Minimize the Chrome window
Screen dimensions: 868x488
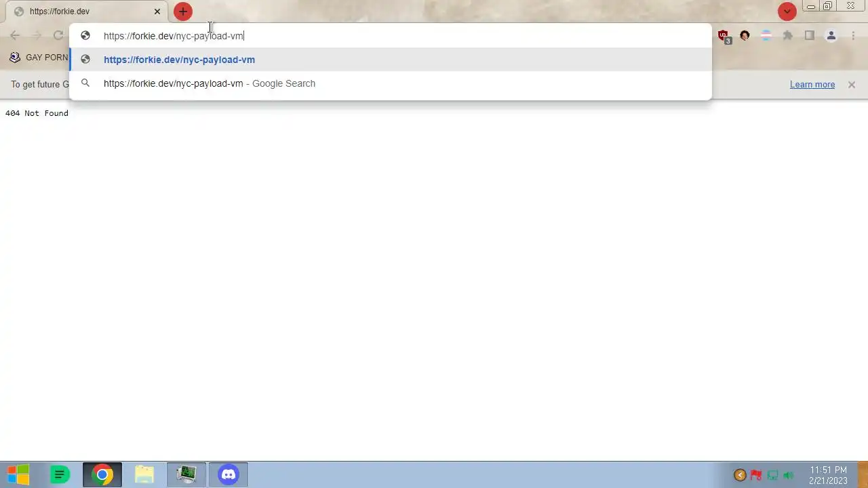click(x=811, y=6)
